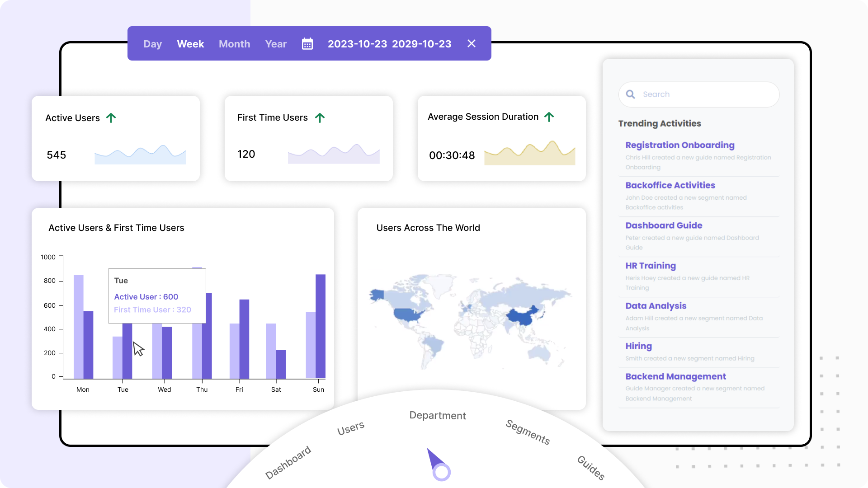Click the trend arrow on Average Session Duration

tap(549, 117)
